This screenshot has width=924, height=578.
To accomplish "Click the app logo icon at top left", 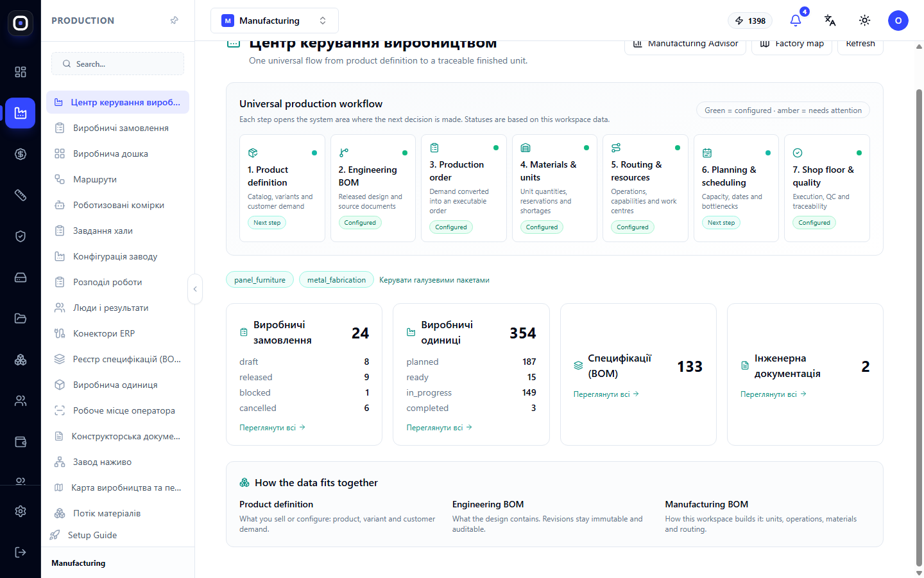I will click(x=21, y=23).
